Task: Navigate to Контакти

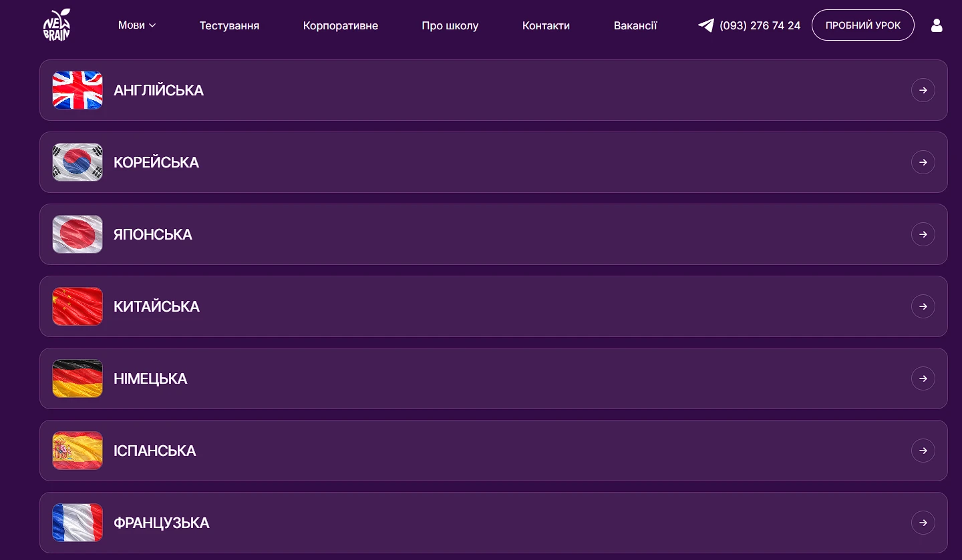Action: (546, 26)
